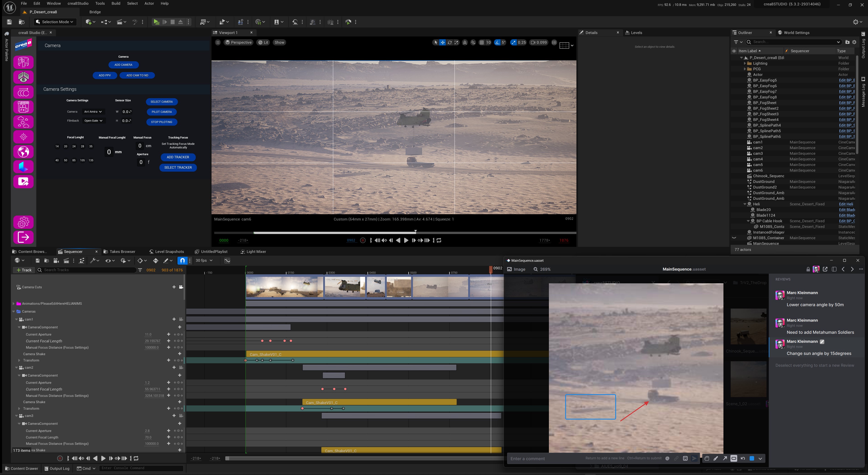The image size is (868, 475).
Task: Select the Play In Editor button
Action: (156, 22)
